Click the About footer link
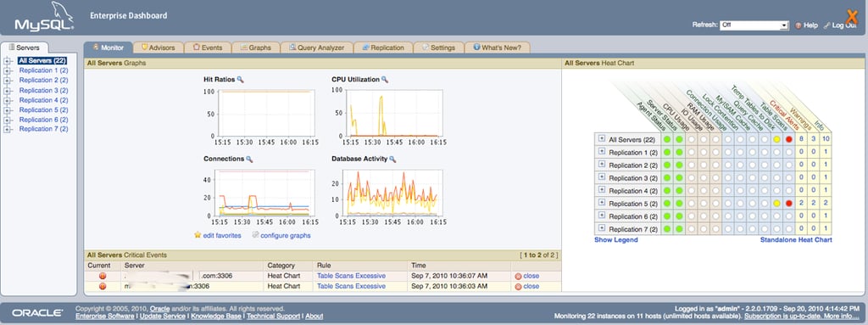 314,317
